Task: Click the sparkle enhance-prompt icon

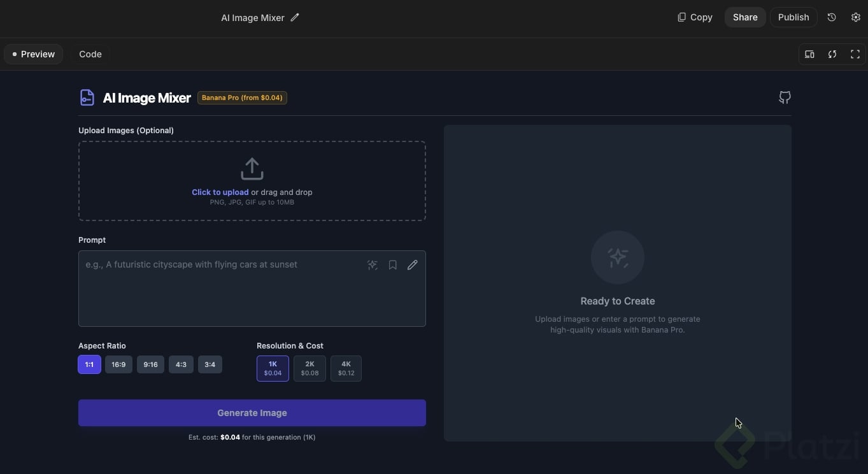Action: 373,265
